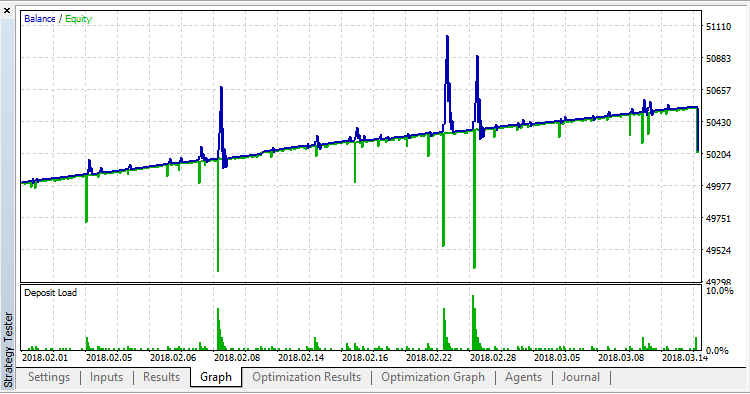Image resolution: width=750 pixels, height=394 pixels.
Task: Click the 2018.02.08 date marker
Action: (x=237, y=357)
